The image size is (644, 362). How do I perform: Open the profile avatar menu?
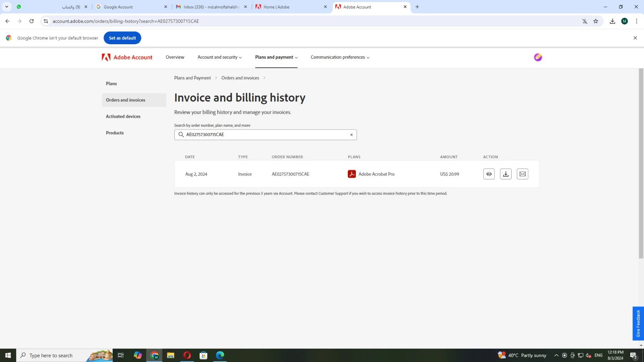coord(538,58)
